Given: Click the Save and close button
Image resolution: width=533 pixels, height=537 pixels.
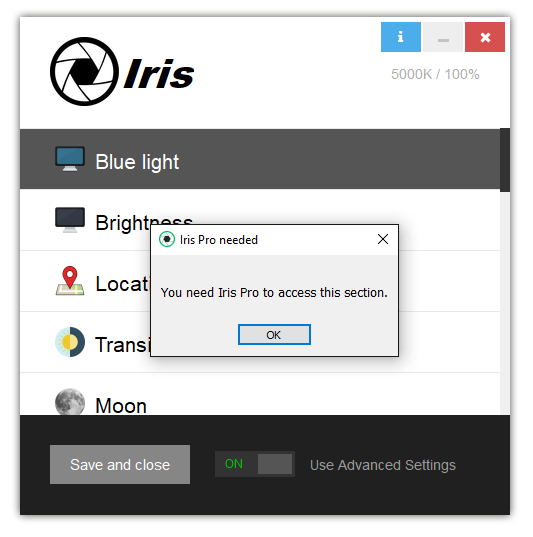Looking at the screenshot, I should coord(120,464).
